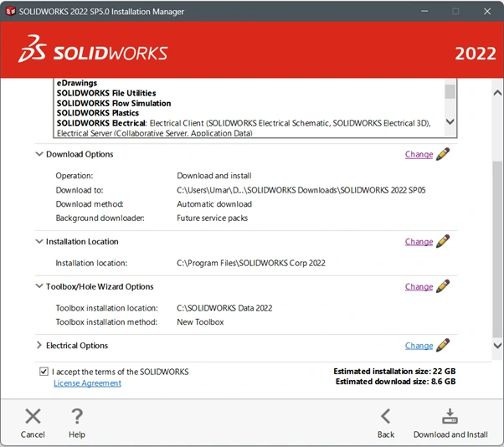The image size is (504, 447).
Task: Click the Download and Install label
Action: point(450,434)
